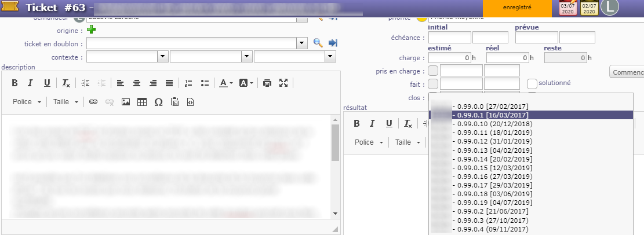Viewport: 644px width, 235px height.
Task: Check the 'pris en charge' checkbox
Action: [433, 71]
